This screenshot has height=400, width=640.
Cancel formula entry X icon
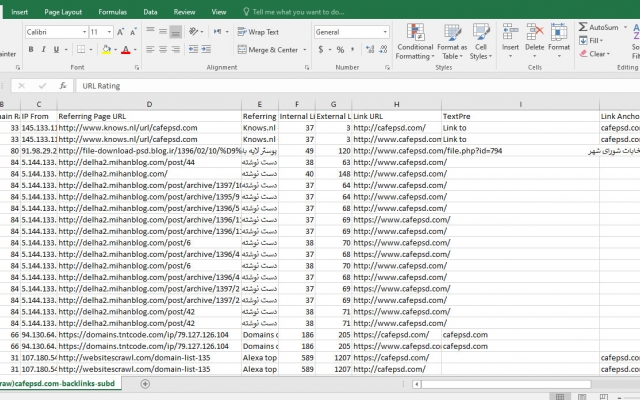22,86
